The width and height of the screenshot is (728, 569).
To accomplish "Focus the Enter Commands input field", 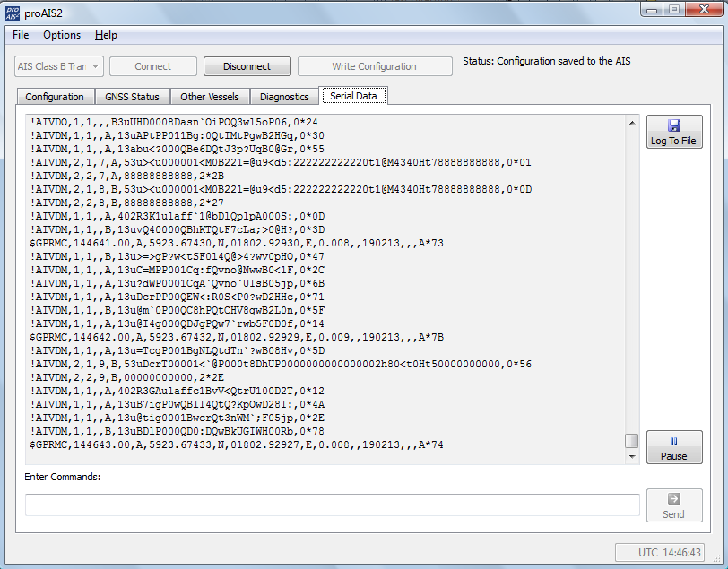I will [333, 505].
